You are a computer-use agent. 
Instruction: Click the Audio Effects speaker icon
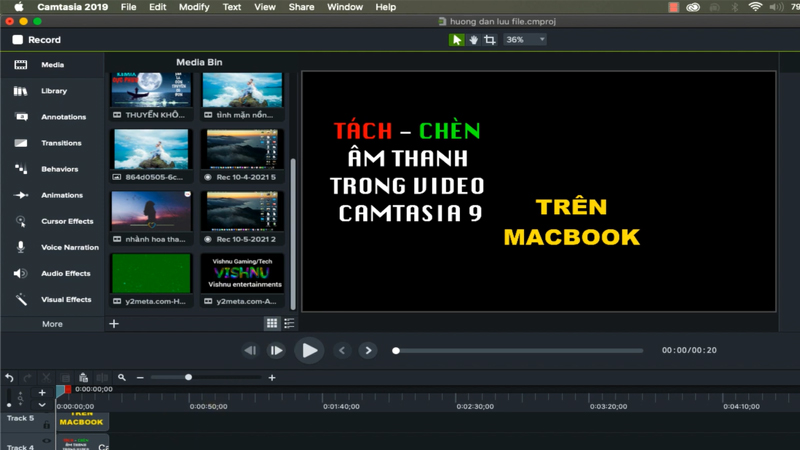(x=20, y=273)
